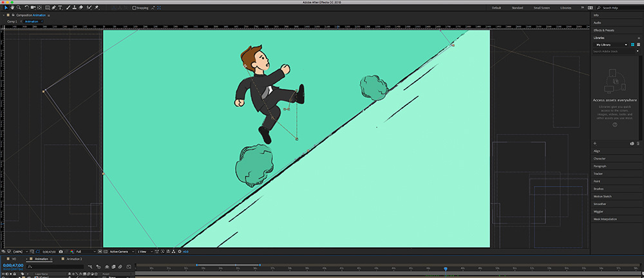Viewport: 644px width, 278px height.
Task: Select the Zoom magnifier tool
Action: 19,8
